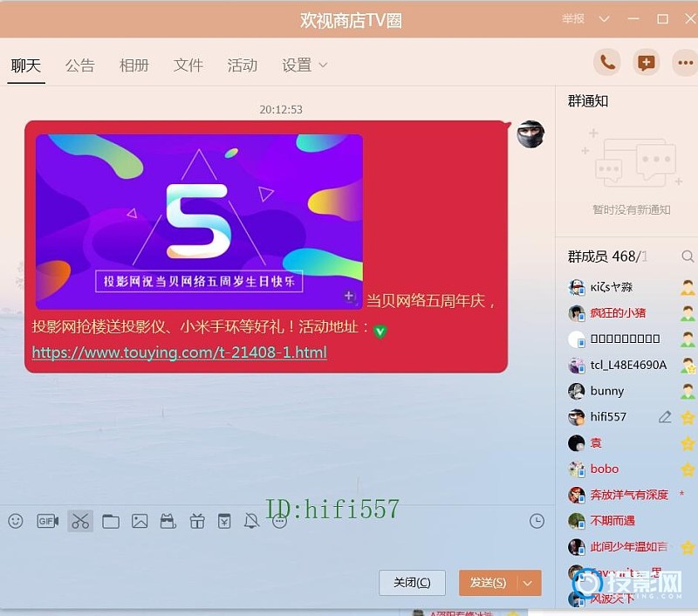698x616 pixels.
Task: Open the red packet icon
Action: [x=224, y=521]
